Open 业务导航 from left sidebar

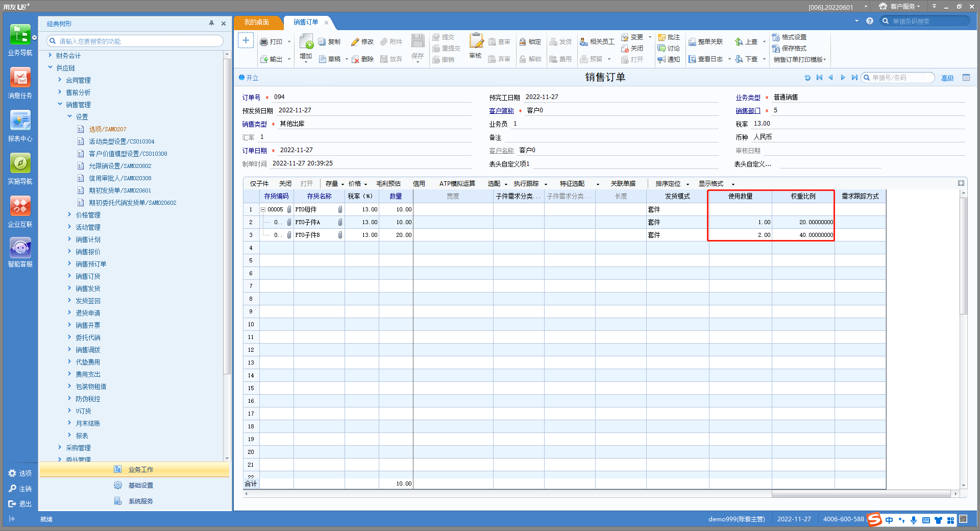[x=20, y=35]
